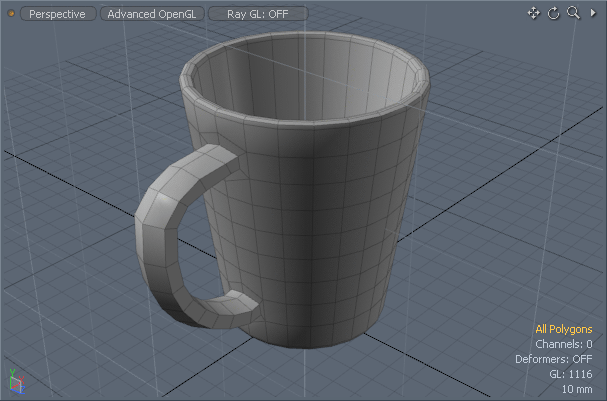Open the Perspective view type dropdown
The image size is (607, 401).
click(x=57, y=14)
